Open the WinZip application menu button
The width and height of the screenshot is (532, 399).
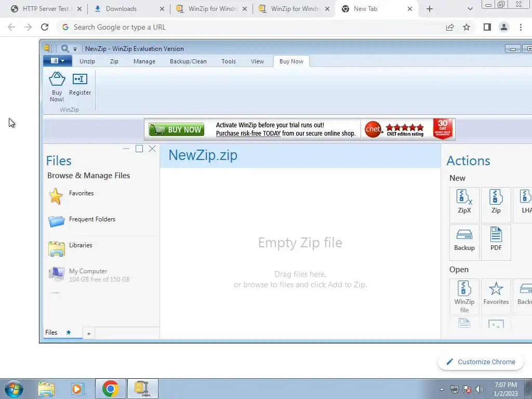click(57, 61)
